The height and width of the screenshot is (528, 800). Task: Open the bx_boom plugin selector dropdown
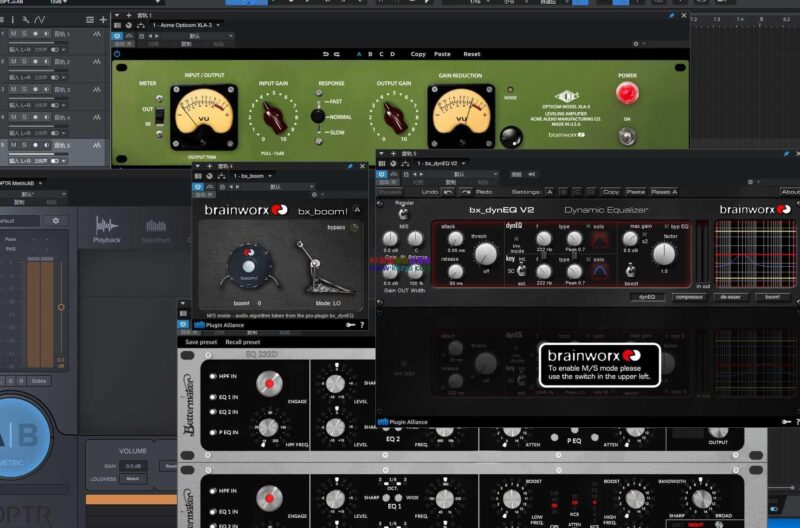pos(252,176)
